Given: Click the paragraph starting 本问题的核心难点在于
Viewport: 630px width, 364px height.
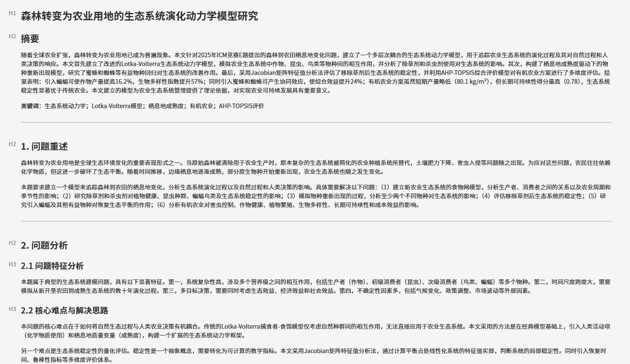Looking at the screenshot, I should pos(316,331).
